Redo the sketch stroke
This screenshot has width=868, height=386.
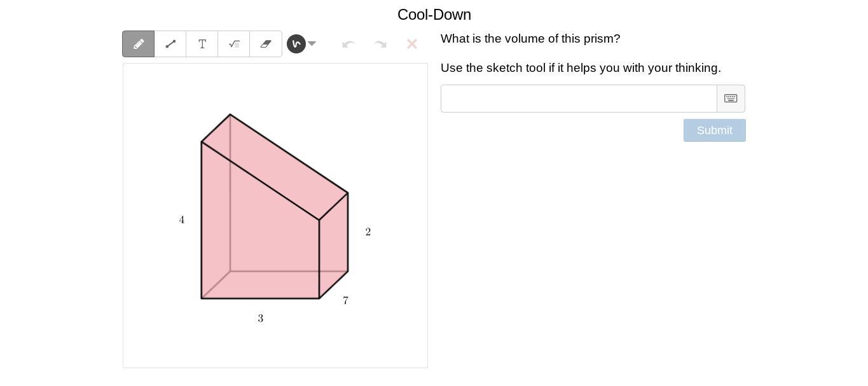(x=380, y=44)
